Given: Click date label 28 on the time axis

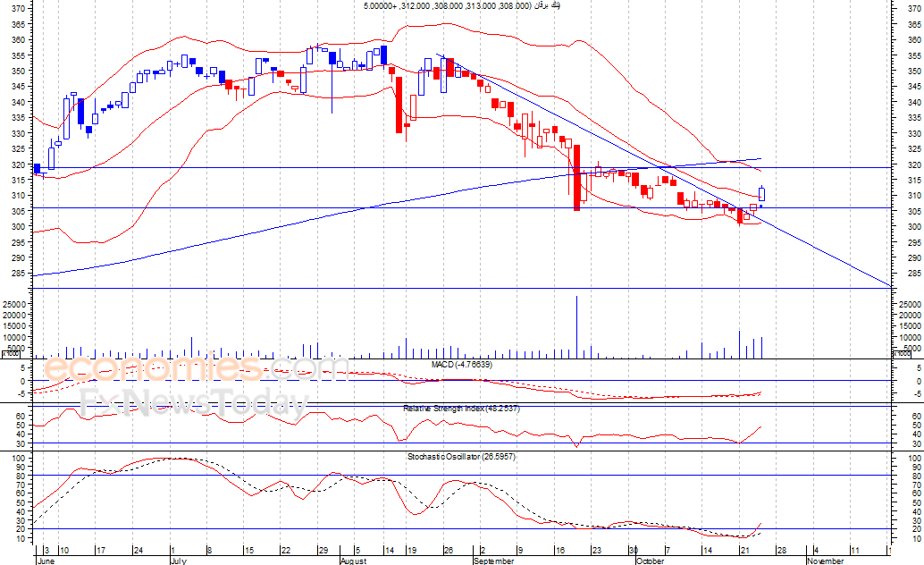Looking at the screenshot, I should [781, 551].
